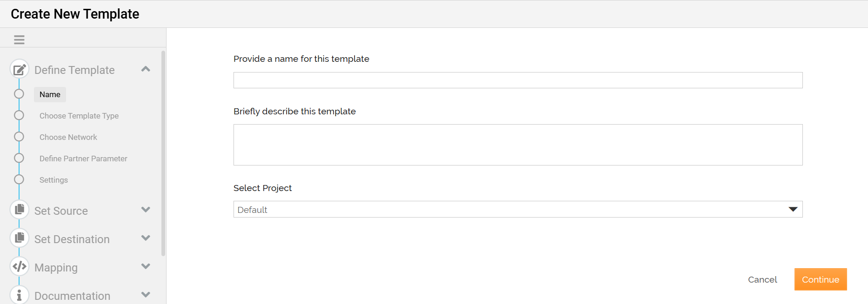Viewport: 868px width, 304px height.
Task: Select the Choose Template Type step circle
Action: coord(19,115)
